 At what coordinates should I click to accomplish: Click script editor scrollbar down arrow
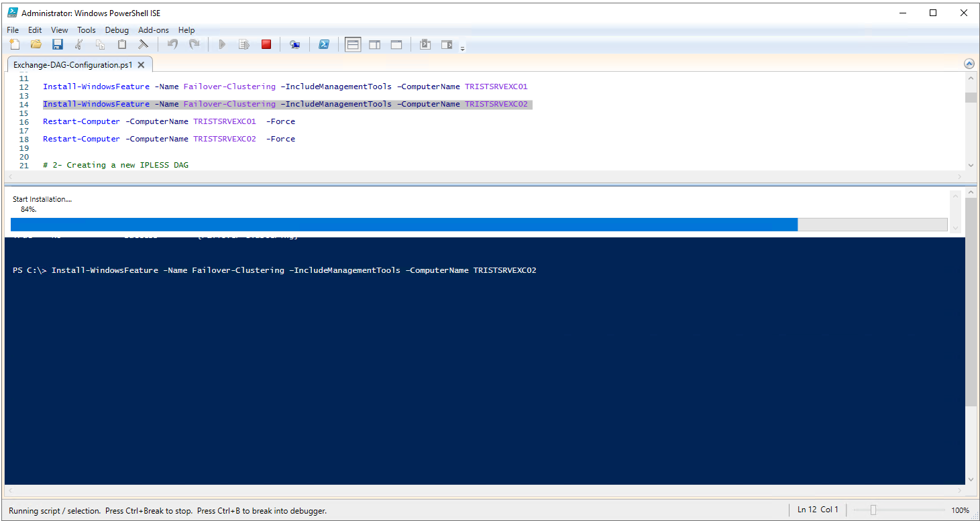point(971,165)
